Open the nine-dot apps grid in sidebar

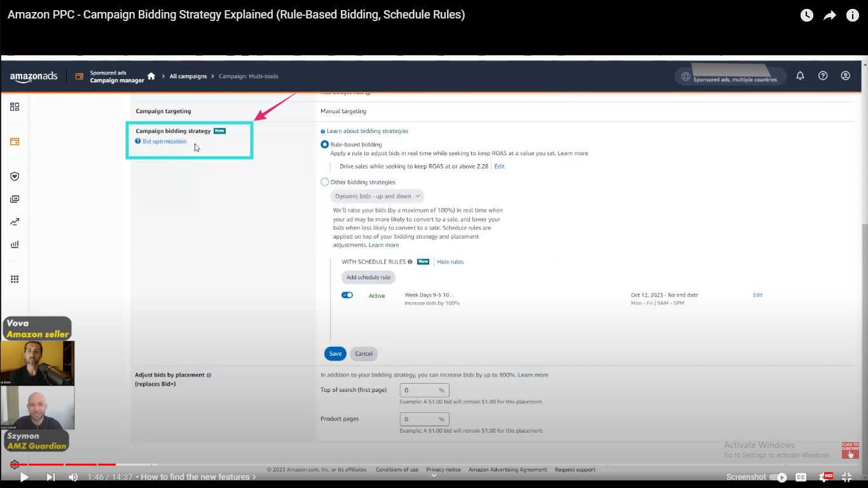pyautogui.click(x=15, y=279)
